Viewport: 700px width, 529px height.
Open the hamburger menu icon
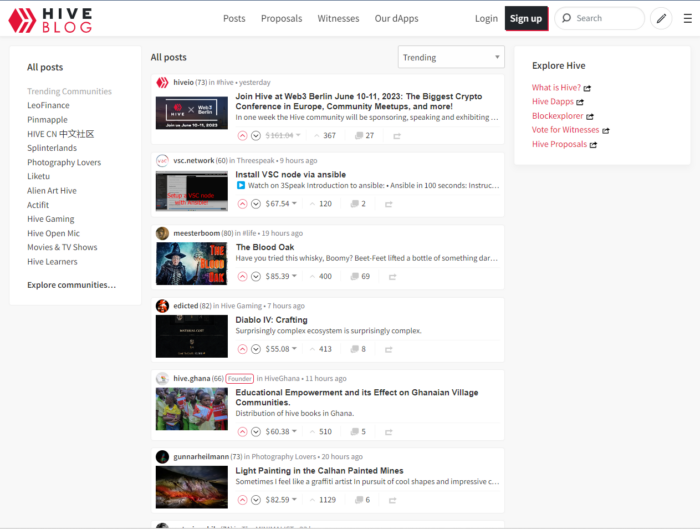(688, 18)
